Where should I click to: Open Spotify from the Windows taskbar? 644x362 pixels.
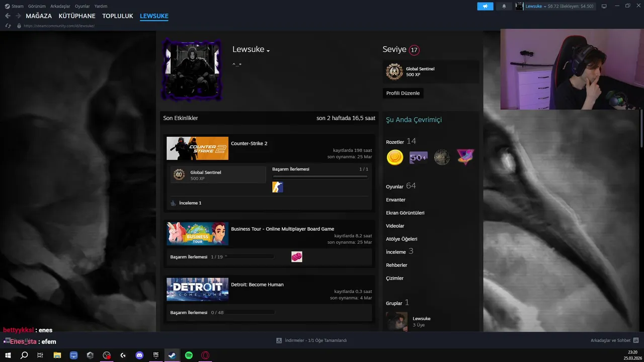[189, 355]
